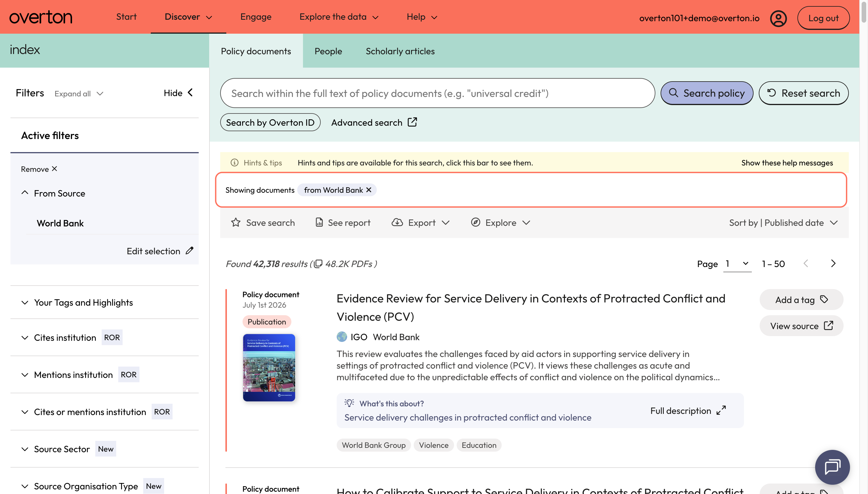Click the PDF count copy icon

click(x=318, y=264)
